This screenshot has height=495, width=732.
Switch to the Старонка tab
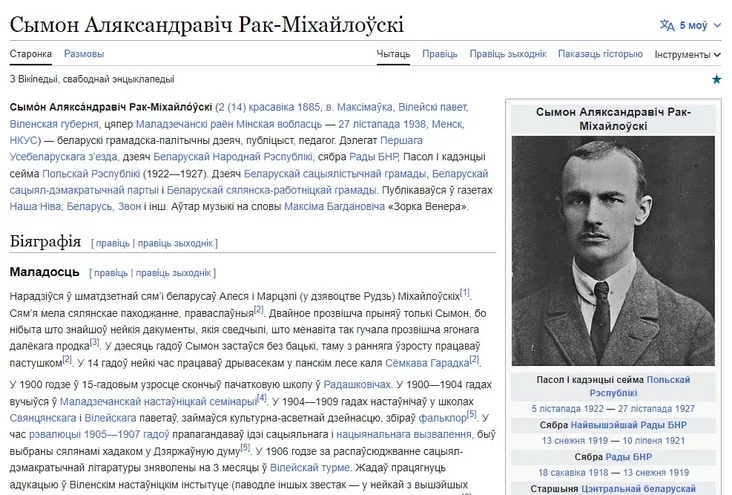pyautogui.click(x=30, y=54)
